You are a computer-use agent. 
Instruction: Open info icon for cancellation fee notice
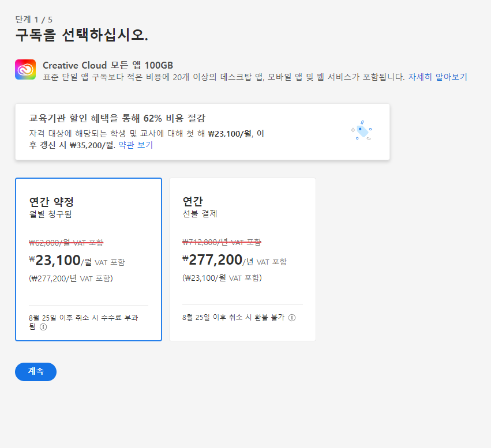pos(43,327)
